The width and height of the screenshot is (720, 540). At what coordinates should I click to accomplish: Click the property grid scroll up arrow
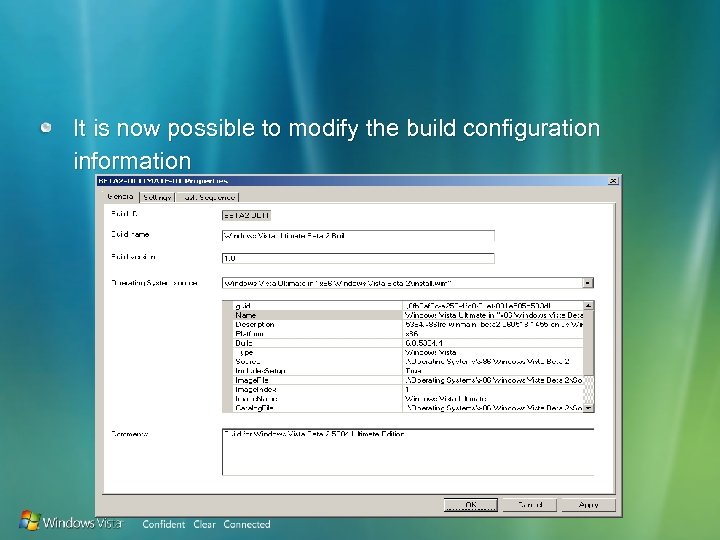click(x=589, y=305)
